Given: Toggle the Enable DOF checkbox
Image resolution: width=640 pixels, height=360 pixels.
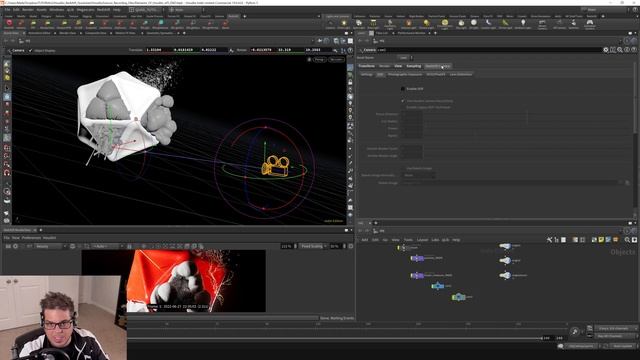Looking at the screenshot, I should coord(403,89).
